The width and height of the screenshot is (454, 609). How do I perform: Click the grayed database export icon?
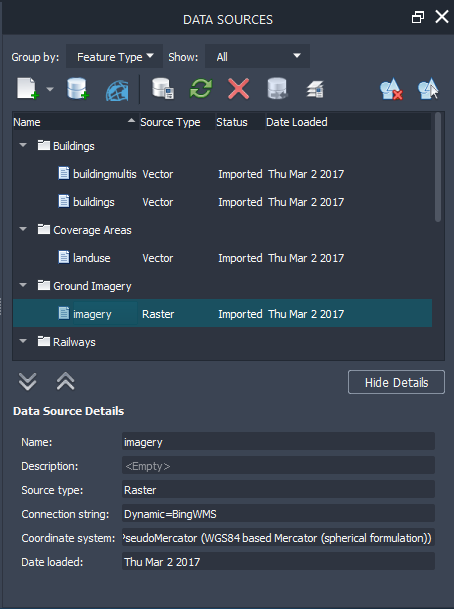(x=277, y=89)
